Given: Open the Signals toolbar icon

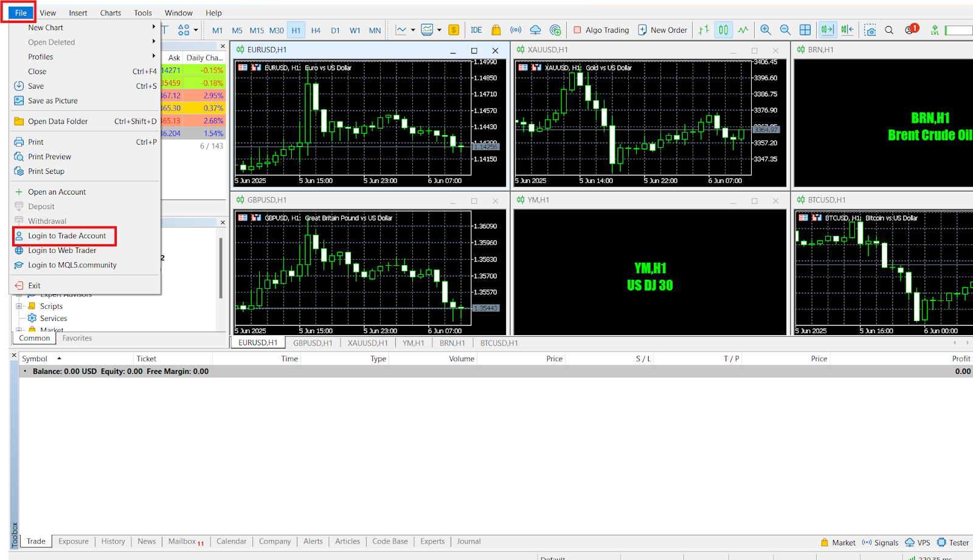Looking at the screenshot, I should click(x=516, y=30).
